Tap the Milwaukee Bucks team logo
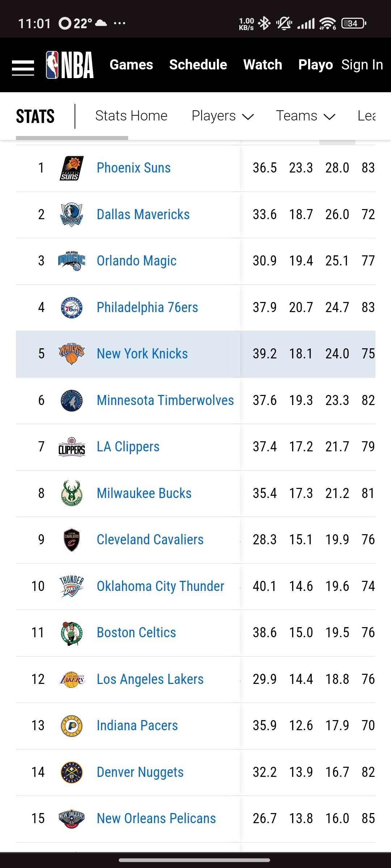391x868 pixels. (72, 493)
